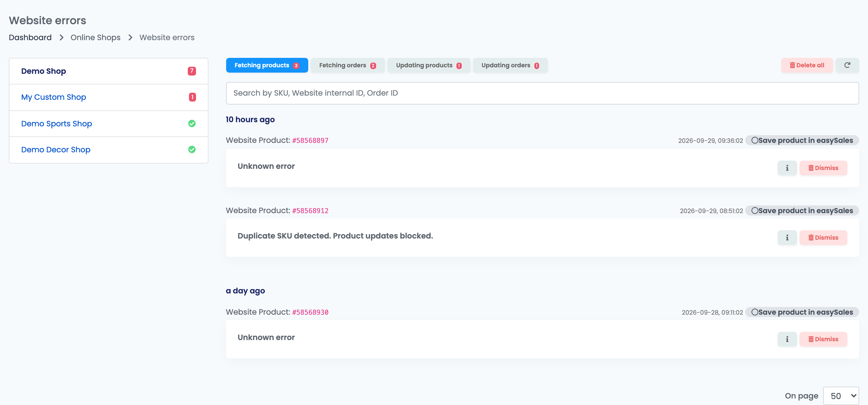Open info for product #58568930 error
Image resolution: width=868 pixels, height=405 pixels.
tap(787, 339)
